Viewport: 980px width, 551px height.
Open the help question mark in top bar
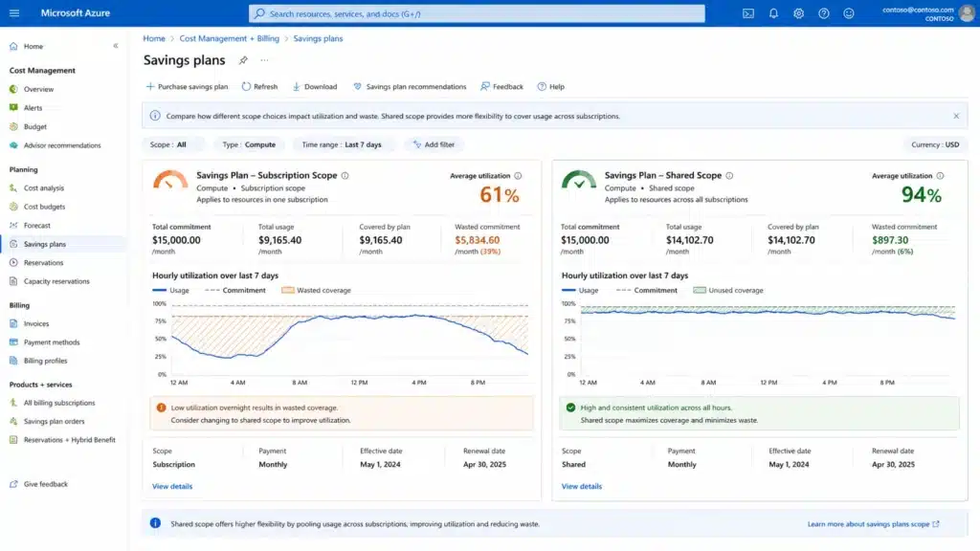(x=824, y=13)
